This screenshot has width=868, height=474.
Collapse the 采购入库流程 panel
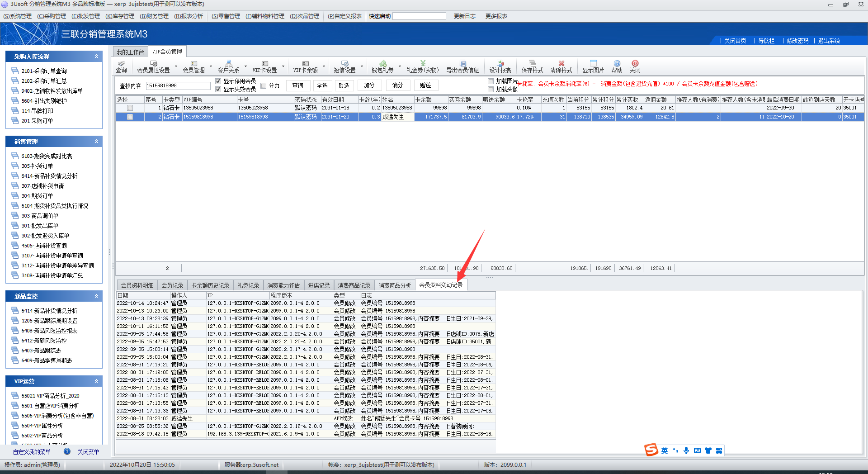coord(96,57)
